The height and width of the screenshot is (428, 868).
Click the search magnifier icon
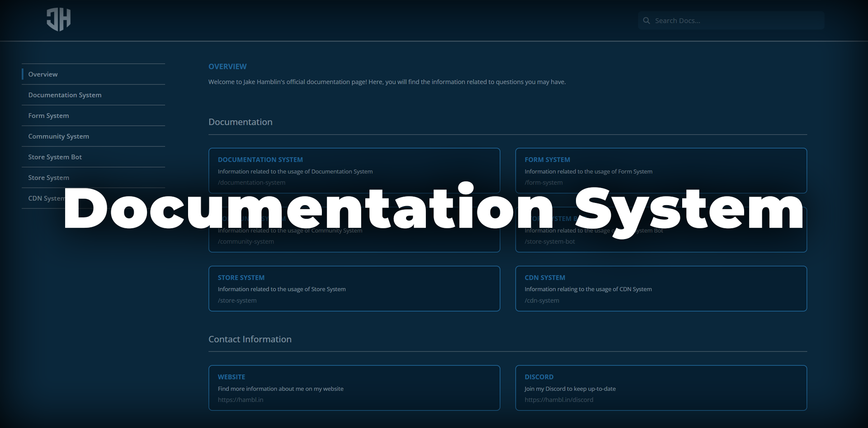click(x=646, y=20)
